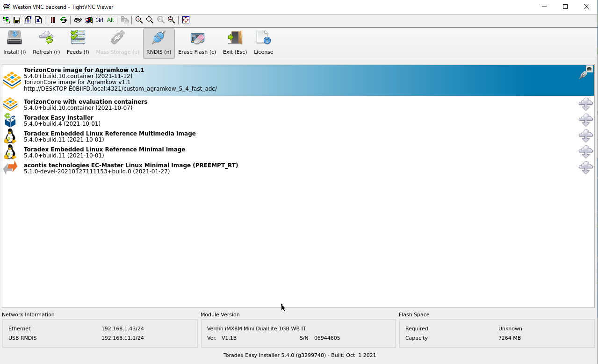The image size is (598, 364).
Task: Select Toradex Easy Installer entry
Action: click(298, 120)
